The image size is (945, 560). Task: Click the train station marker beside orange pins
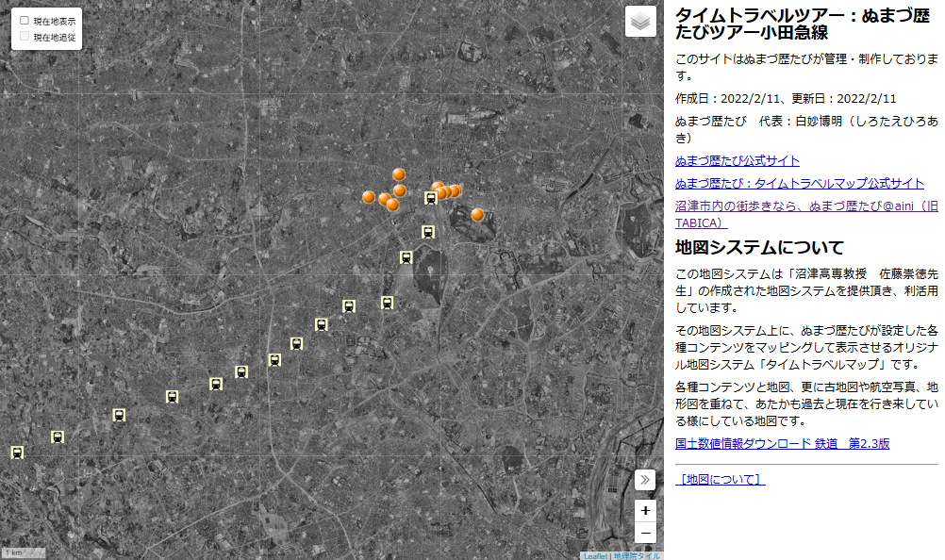coord(431,197)
